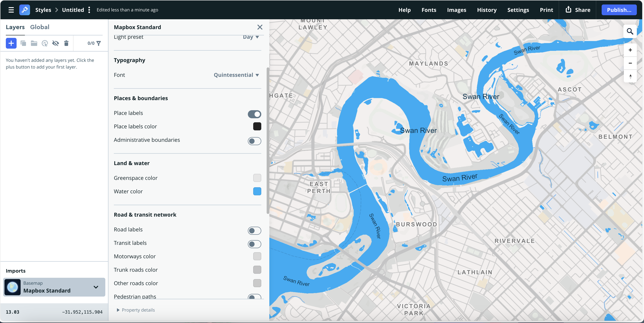Click the zoom in plus on map
The image size is (644, 323).
coord(630,50)
